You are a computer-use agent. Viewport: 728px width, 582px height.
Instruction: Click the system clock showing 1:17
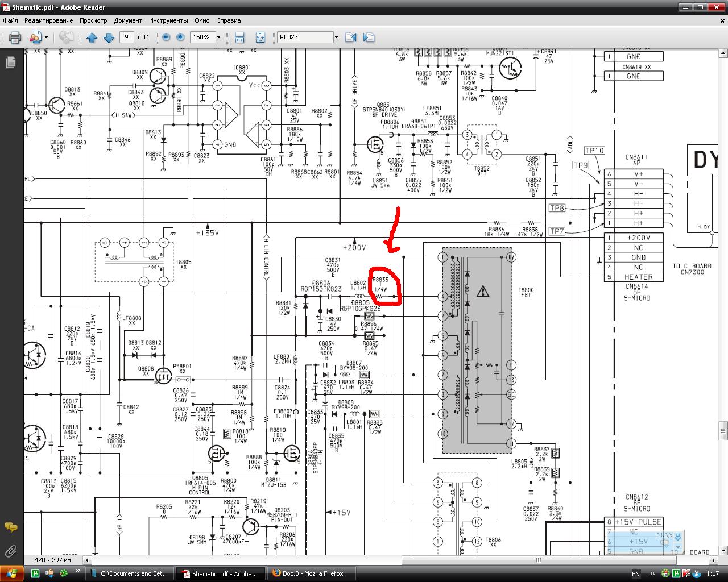click(x=713, y=573)
